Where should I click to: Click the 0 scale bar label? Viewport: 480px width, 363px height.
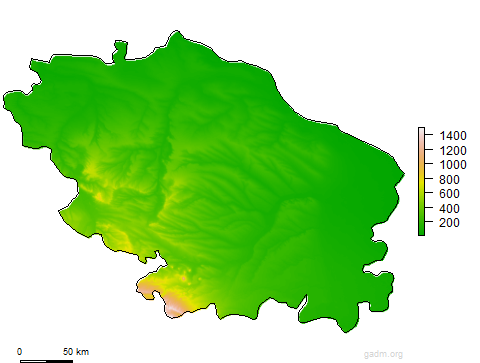(x=20, y=352)
